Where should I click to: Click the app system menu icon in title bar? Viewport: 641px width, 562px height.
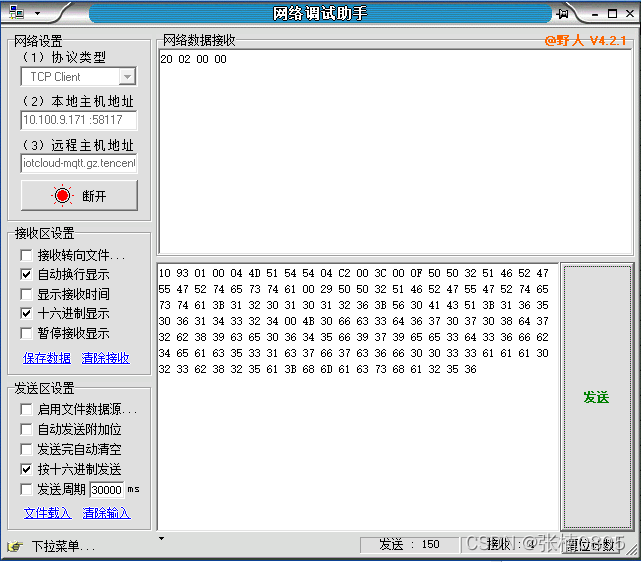click(14, 13)
